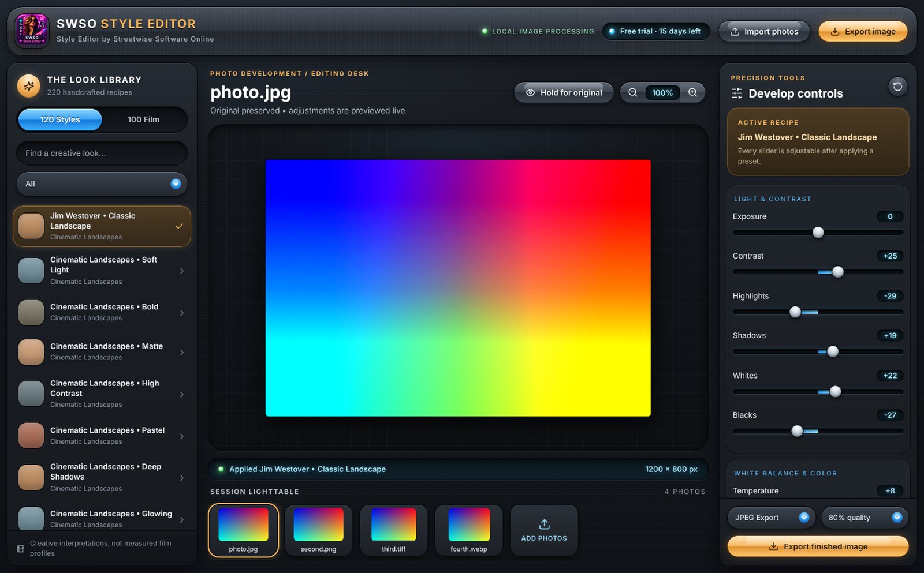Click the Highlights slider handle
Viewport: 924px width, 573px height.
[x=795, y=312]
